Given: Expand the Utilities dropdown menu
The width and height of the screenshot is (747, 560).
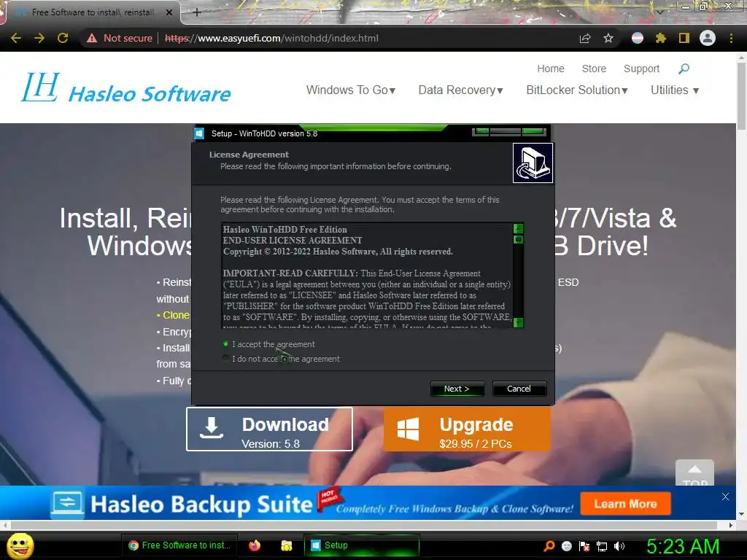Looking at the screenshot, I should pos(675,90).
